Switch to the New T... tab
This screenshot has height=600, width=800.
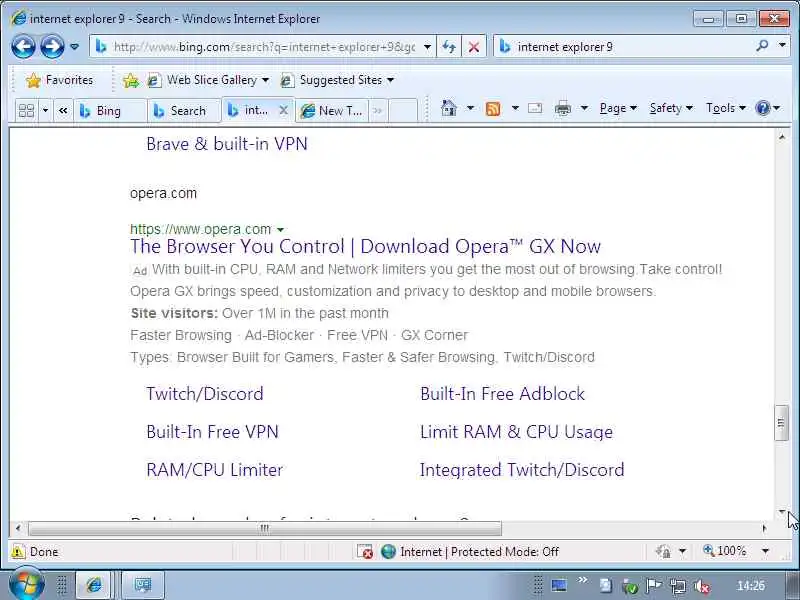(332, 111)
